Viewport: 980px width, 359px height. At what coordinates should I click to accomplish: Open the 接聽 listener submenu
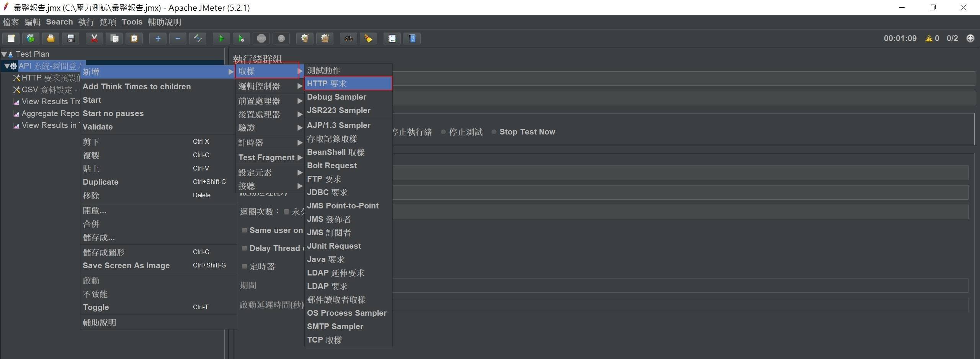click(x=270, y=186)
